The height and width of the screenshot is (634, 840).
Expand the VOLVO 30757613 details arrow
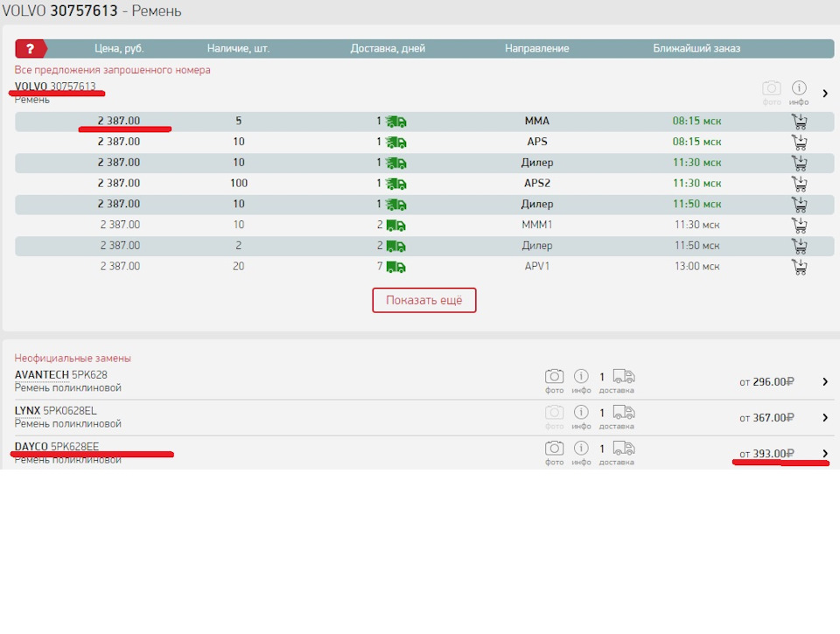coord(824,93)
